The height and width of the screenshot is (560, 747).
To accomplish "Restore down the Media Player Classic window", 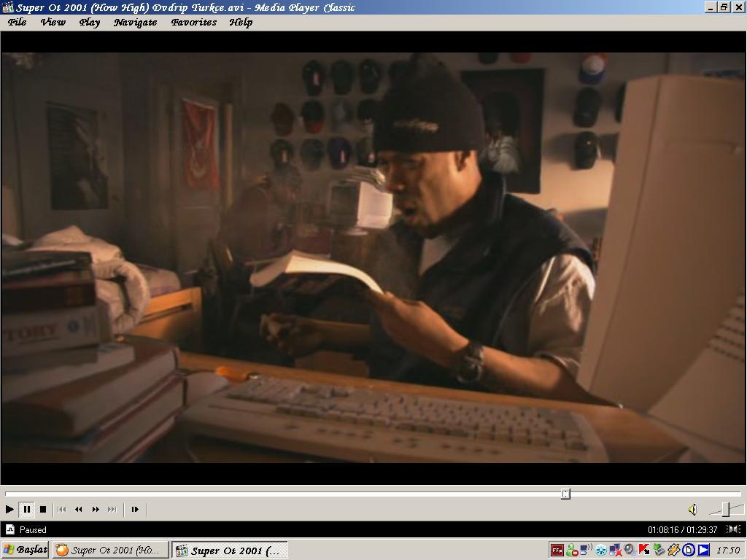I will (x=724, y=7).
